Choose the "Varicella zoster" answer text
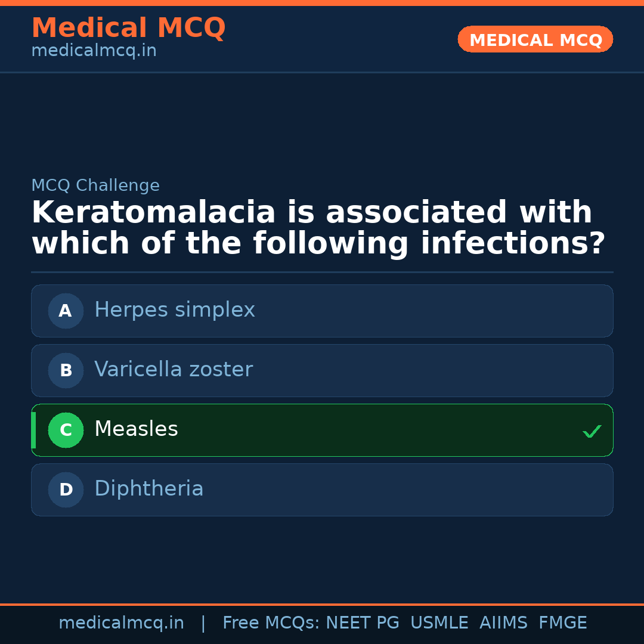644x644 pixels. click(174, 370)
